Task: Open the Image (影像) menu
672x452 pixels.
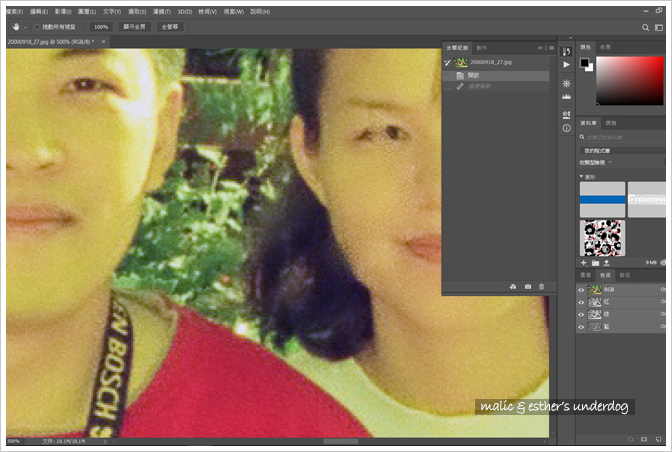Action: pyautogui.click(x=63, y=12)
